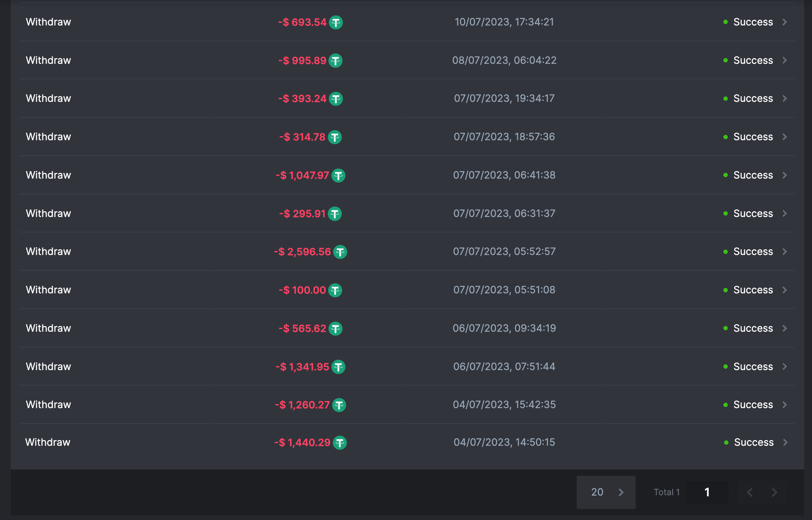The width and height of the screenshot is (812, 520).
Task: Click the Tether icon next to -$ 1,341.95
Action: coord(338,367)
